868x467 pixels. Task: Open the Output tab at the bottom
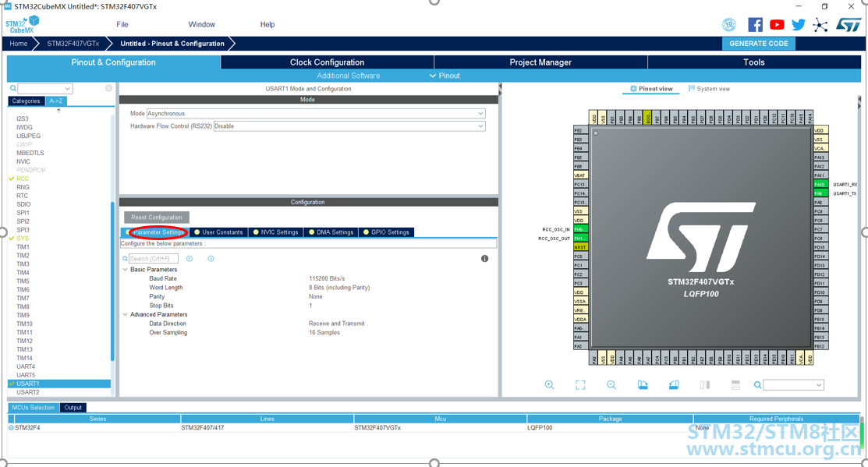coord(73,407)
